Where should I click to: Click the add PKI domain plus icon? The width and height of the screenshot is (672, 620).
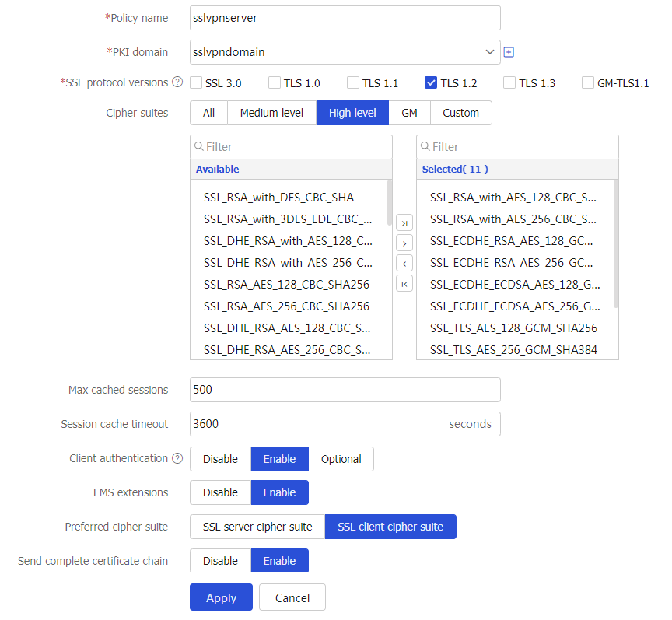(x=509, y=52)
